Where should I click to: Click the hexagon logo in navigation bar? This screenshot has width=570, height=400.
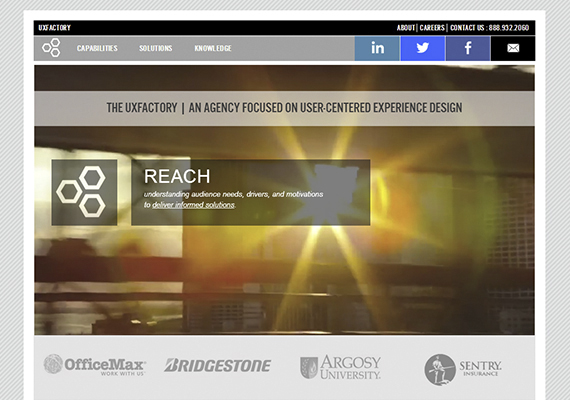51,48
